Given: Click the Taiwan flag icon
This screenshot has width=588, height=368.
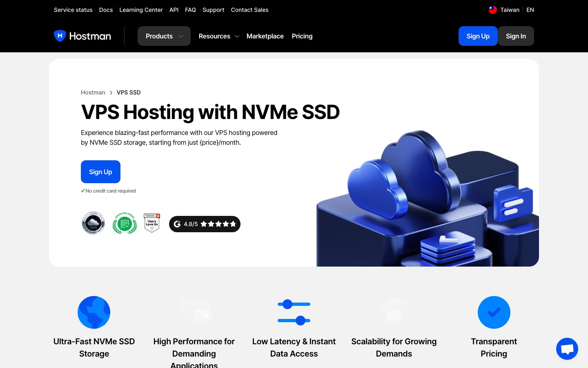Looking at the screenshot, I should pyautogui.click(x=493, y=10).
